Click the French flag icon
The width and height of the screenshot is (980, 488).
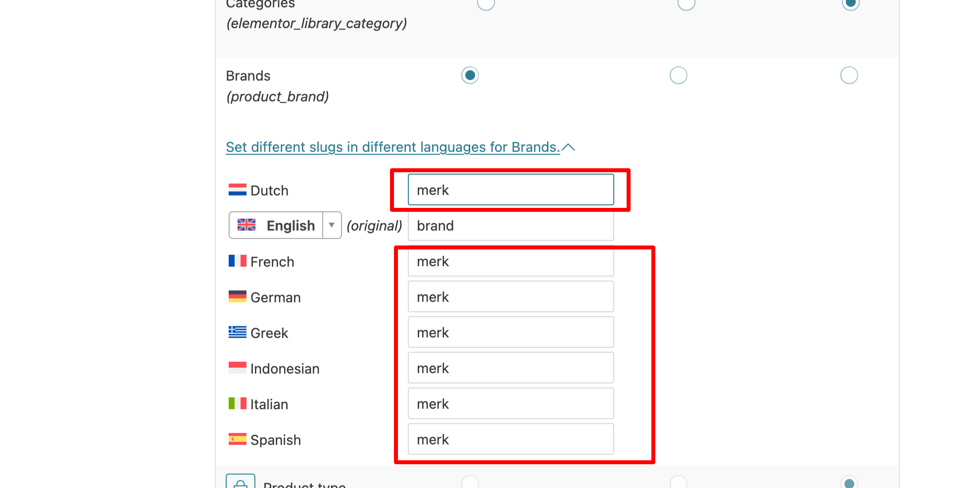click(x=238, y=261)
